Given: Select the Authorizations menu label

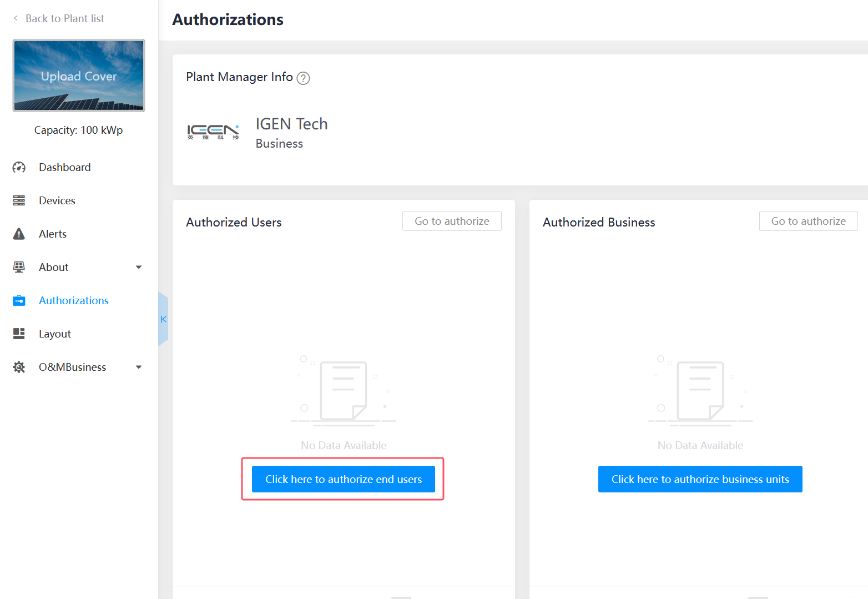Looking at the screenshot, I should 74,300.
